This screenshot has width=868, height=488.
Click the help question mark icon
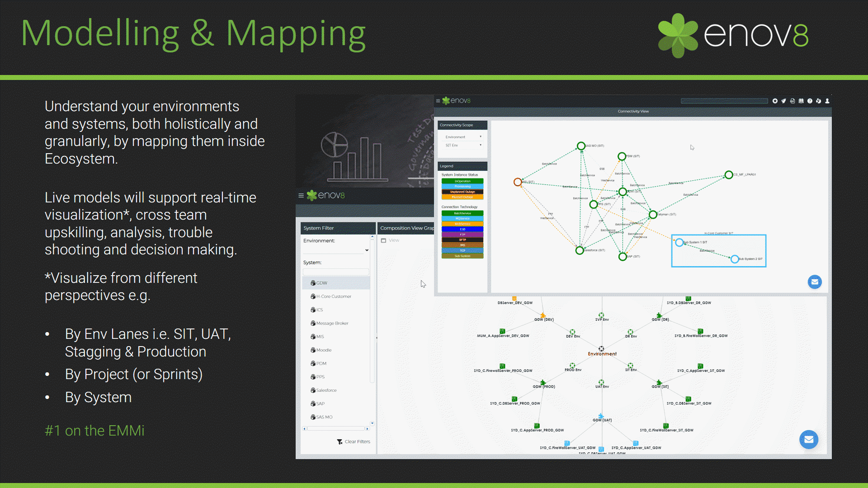click(810, 101)
